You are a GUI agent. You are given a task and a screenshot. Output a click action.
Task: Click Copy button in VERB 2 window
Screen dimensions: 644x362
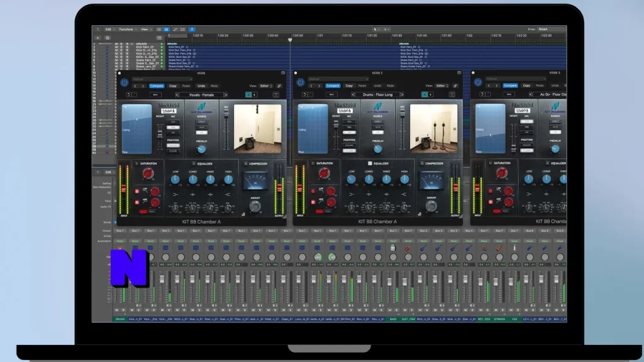pyautogui.click(x=349, y=85)
